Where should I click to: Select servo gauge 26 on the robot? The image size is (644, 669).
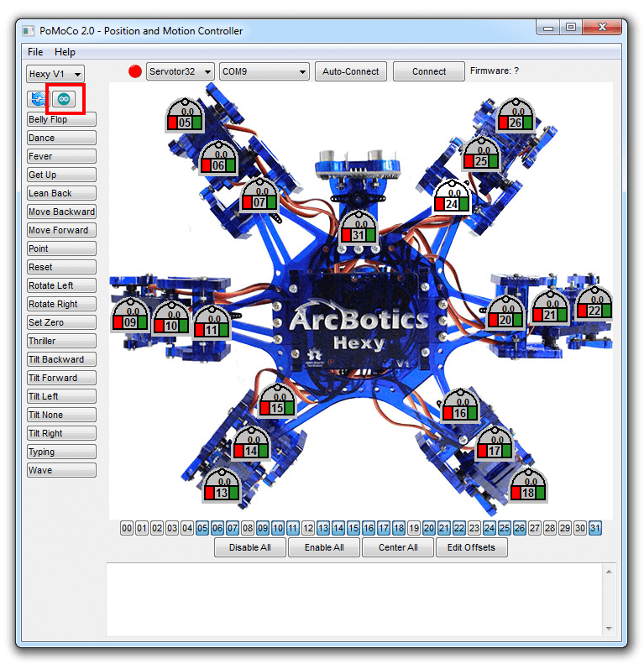(516, 116)
